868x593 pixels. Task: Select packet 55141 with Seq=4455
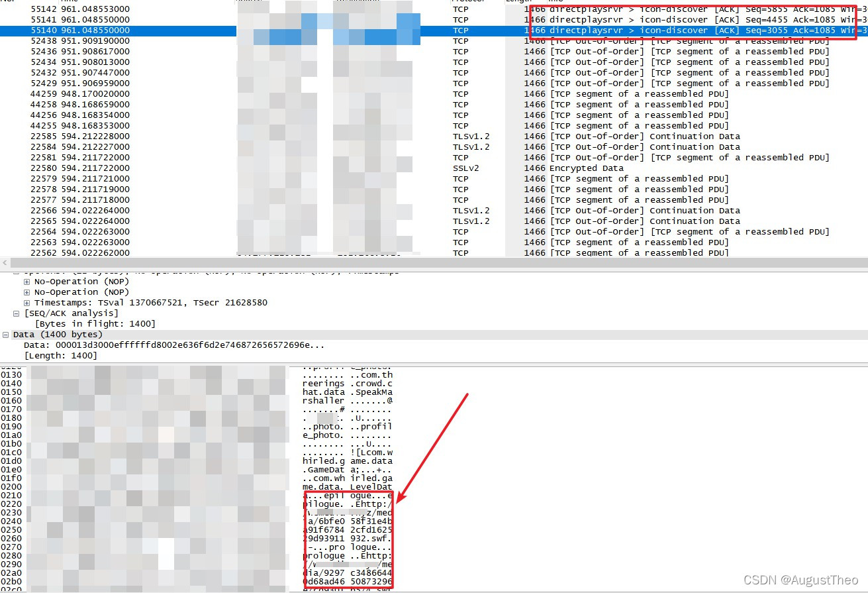[x=434, y=20]
